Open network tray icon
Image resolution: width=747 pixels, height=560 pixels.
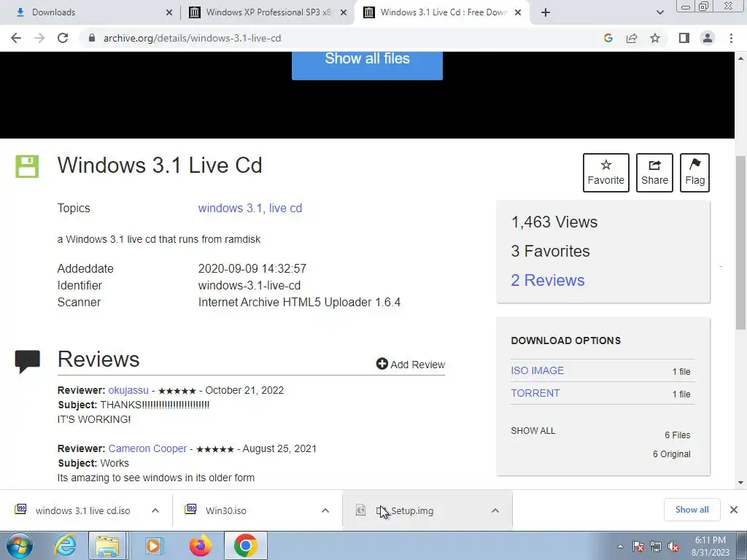656,546
